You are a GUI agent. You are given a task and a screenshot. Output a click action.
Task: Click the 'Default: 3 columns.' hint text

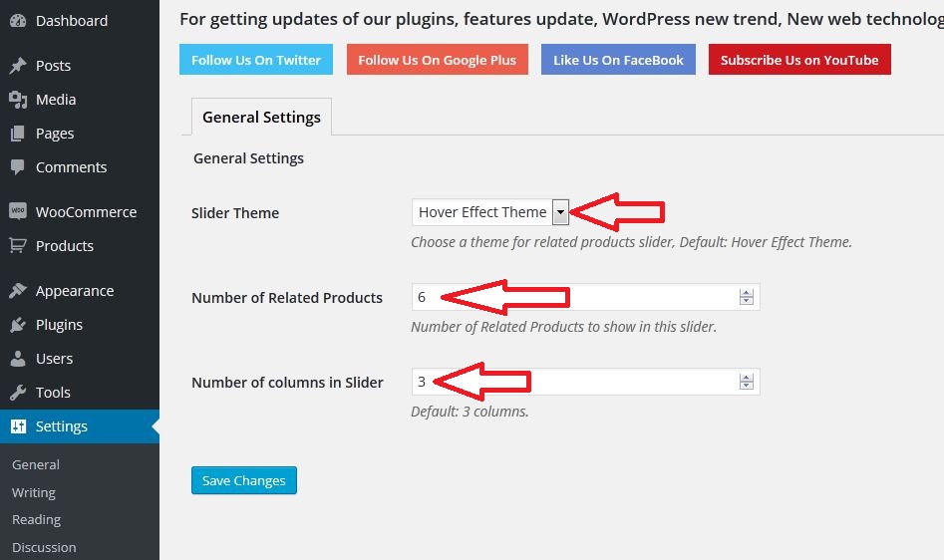pos(470,412)
